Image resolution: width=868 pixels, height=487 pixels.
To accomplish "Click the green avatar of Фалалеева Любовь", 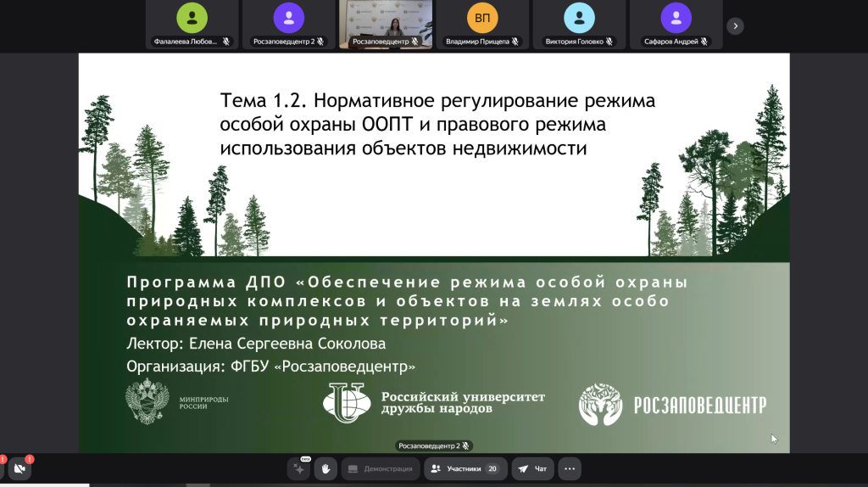I will coord(192,18).
